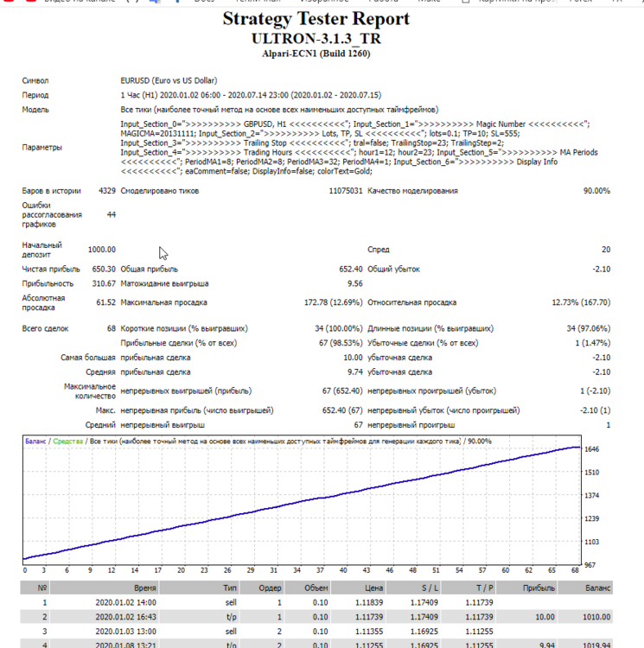Select the model value starting with 'Все тики' in the header table

(279, 110)
